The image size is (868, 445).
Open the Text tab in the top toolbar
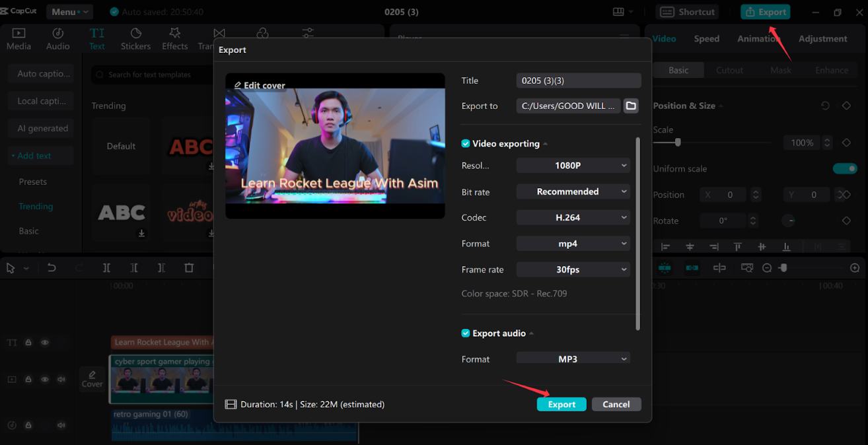(97, 39)
